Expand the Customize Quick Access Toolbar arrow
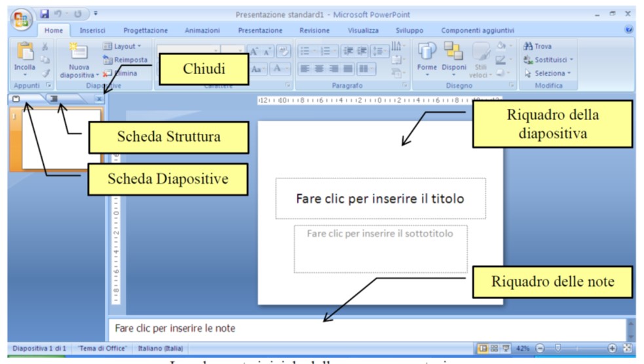Viewport: 644px width, 364px height. pyautogui.click(x=96, y=14)
